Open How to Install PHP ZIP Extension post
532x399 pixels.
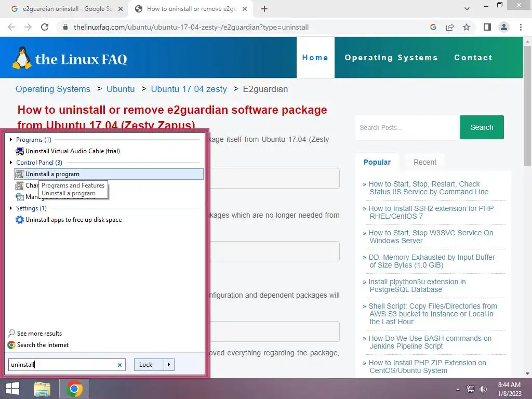coord(427,367)
